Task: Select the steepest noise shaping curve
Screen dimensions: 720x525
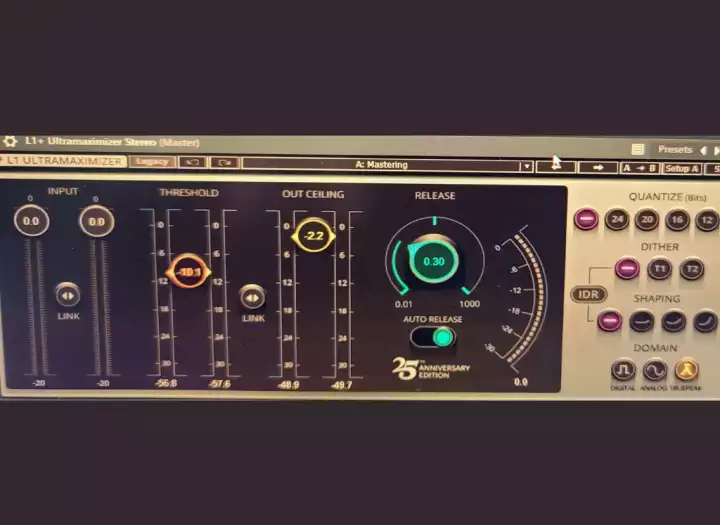Action: pos(705,322)
